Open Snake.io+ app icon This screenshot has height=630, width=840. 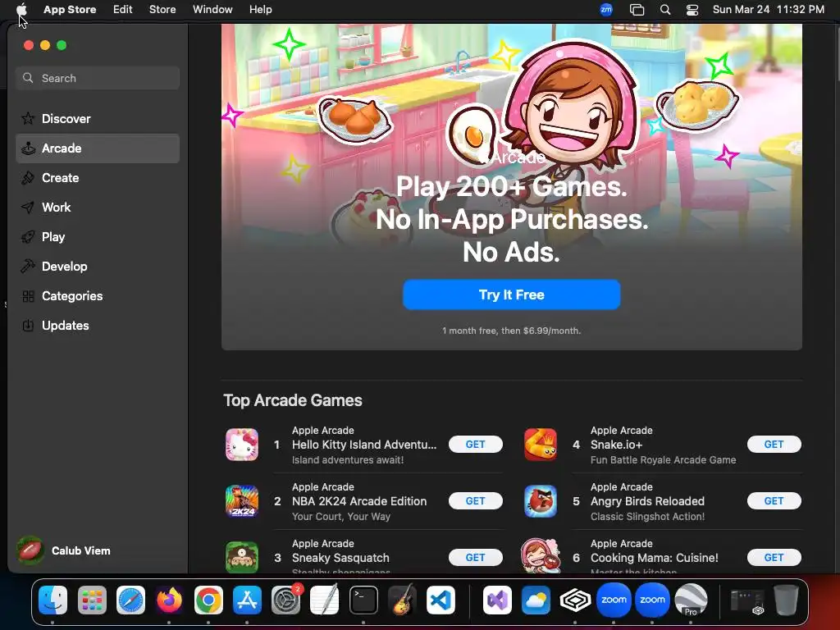541,445
